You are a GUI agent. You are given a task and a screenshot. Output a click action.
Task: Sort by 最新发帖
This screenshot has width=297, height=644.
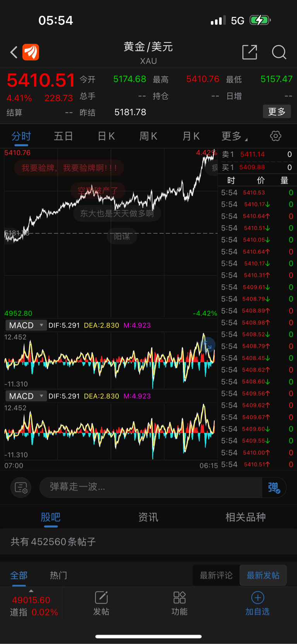[x=263, y=575]
